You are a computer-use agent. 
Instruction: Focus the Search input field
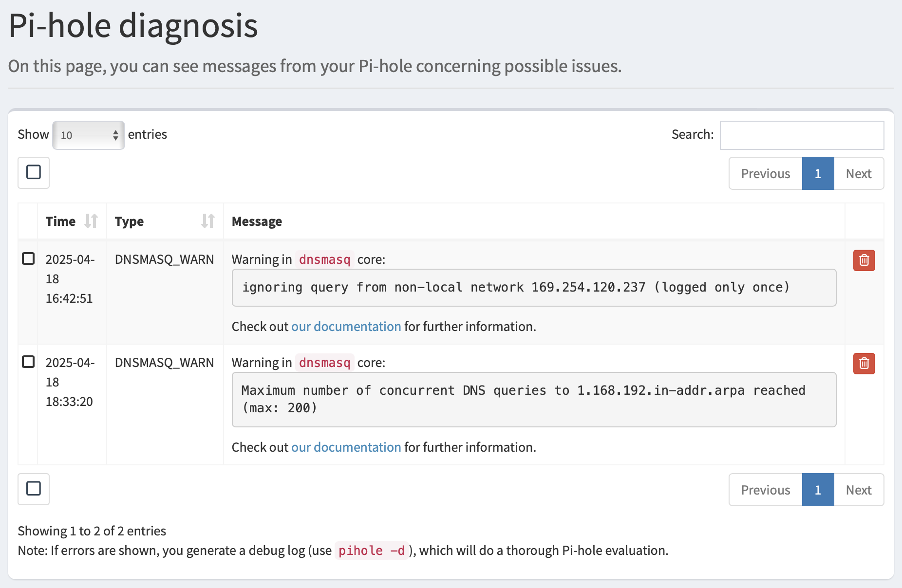pos(802,135)
